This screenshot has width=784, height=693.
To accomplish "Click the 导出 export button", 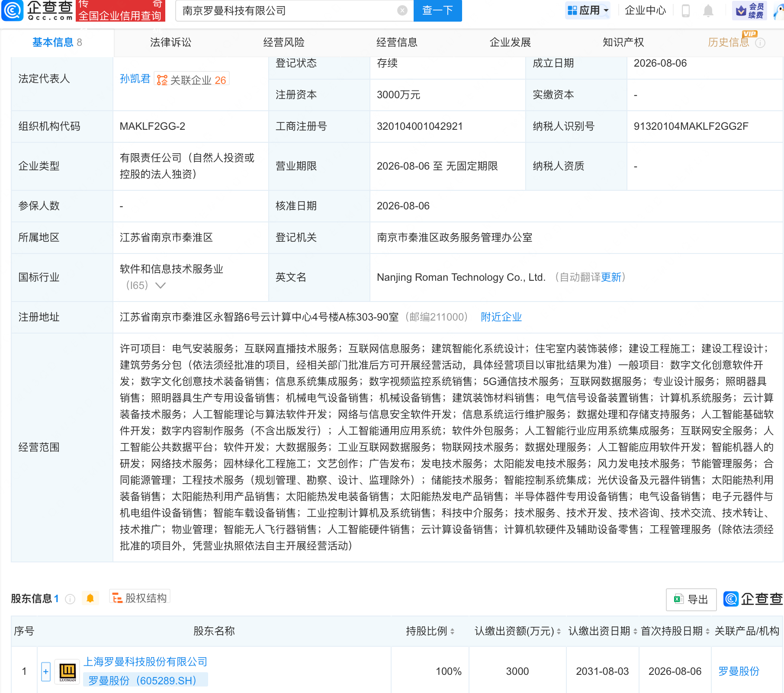I will [x=691, y=600].
